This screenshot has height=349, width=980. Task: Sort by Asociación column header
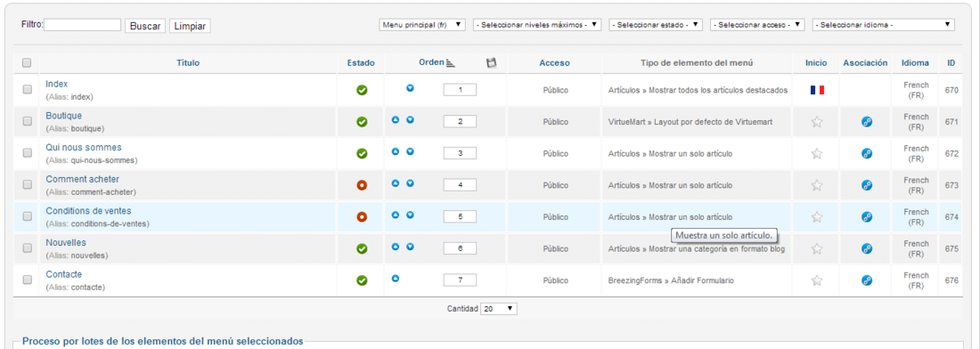click(x=865, y=62)
